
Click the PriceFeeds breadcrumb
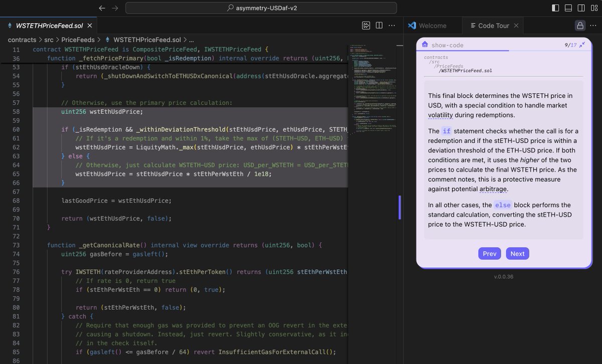point(78,40)
